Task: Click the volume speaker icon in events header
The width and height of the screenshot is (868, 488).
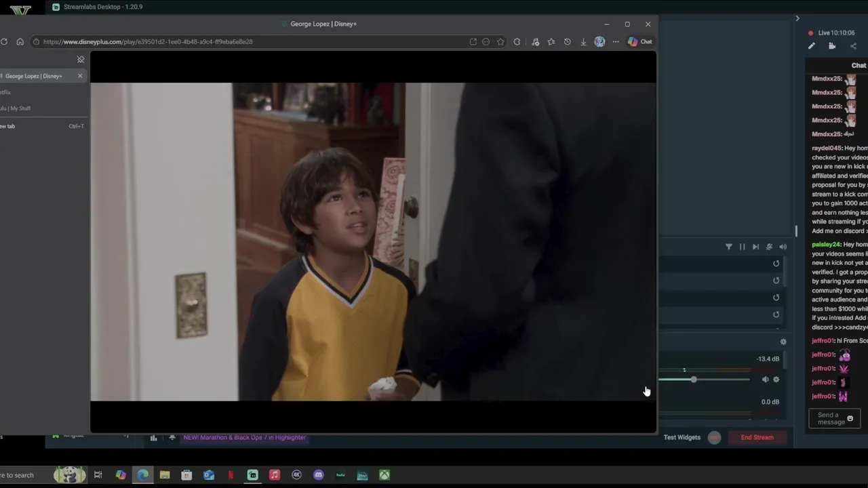Action: pyautogui.click(x=783, y=247)
